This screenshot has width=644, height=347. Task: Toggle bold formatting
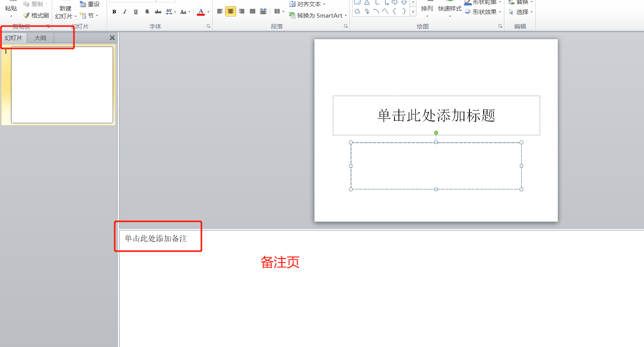[x=114, y=12]
